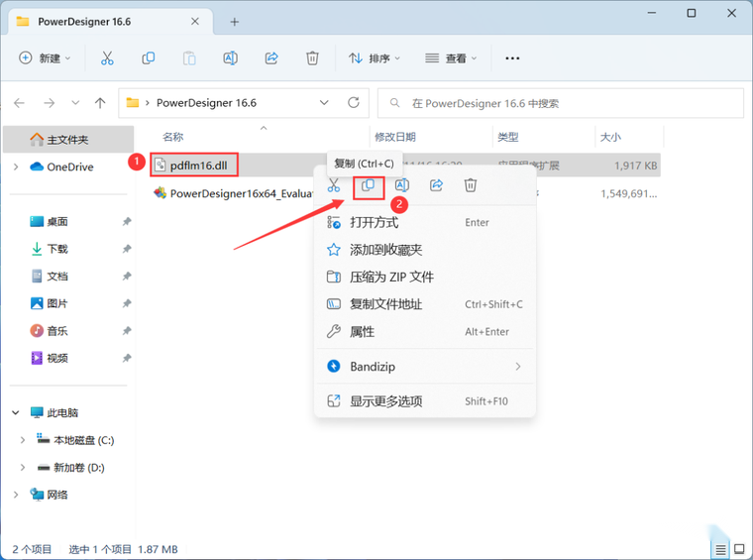This screenshot has width=753, height=560.
Task: Unpin 下载 using its pin icon
Action: [127, 249]
